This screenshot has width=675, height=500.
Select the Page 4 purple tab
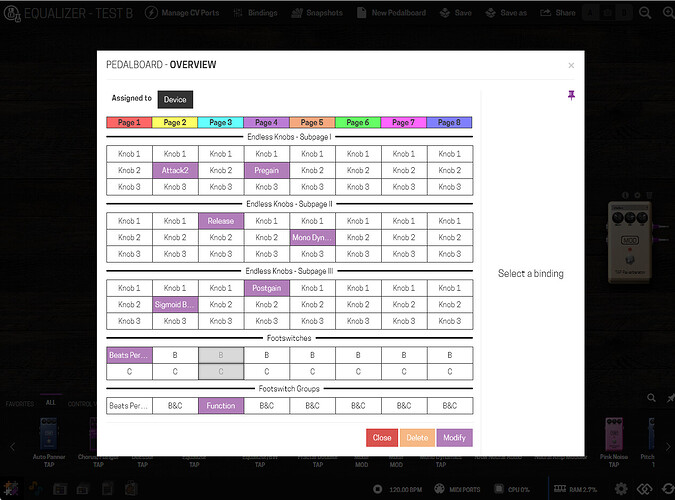266,122
